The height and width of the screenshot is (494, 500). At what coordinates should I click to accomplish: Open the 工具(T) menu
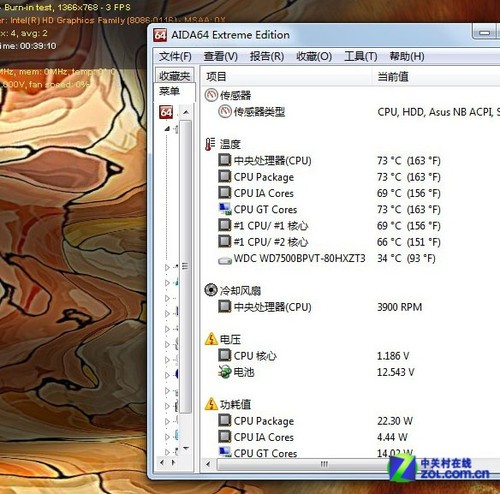click(361, 56)
